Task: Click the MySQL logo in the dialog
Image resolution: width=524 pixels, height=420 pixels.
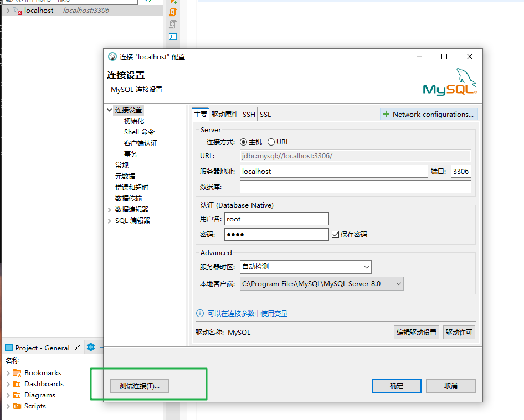Action: tap(450, 81)
